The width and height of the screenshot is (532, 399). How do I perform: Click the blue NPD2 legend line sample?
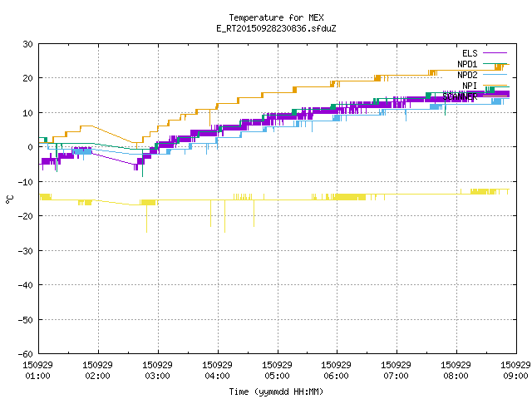(495, 74)
